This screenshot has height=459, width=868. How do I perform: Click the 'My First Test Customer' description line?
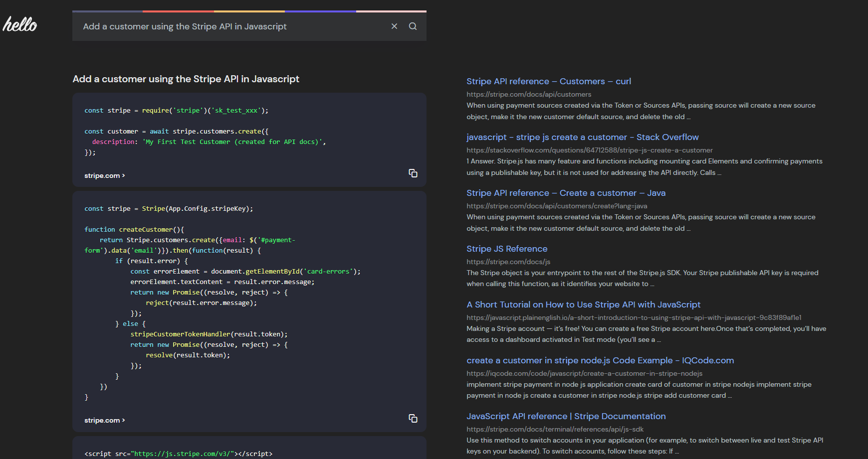(x=209, y=142)
